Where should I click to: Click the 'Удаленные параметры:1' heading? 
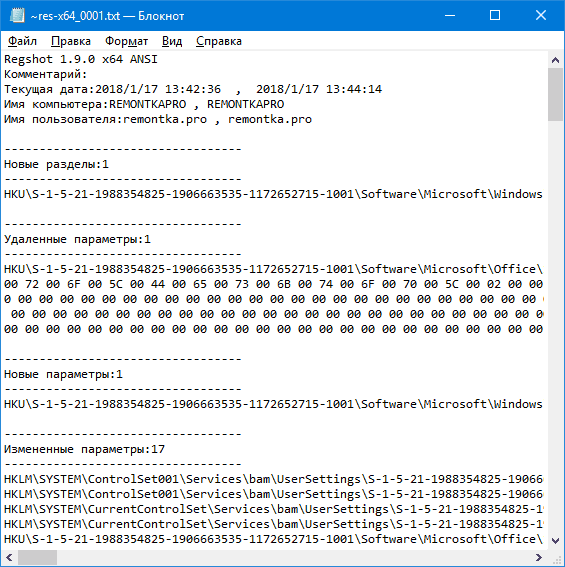(x=77, y=239)
